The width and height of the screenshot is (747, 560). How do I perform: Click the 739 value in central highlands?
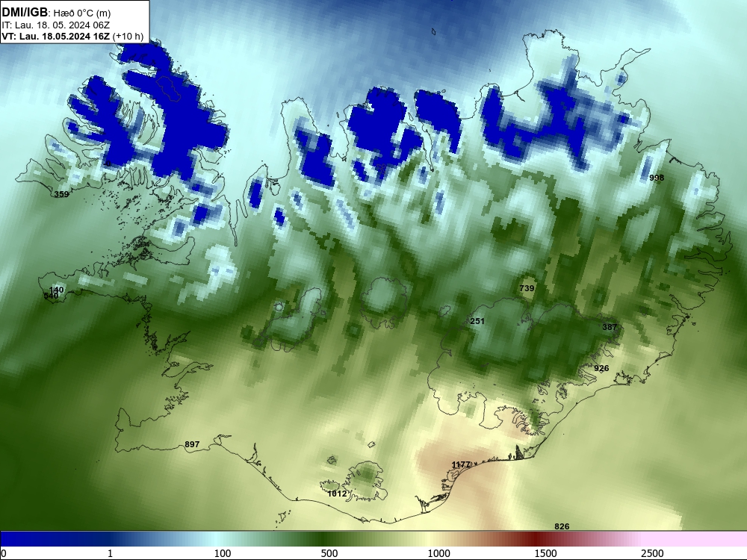coord(527,288)
